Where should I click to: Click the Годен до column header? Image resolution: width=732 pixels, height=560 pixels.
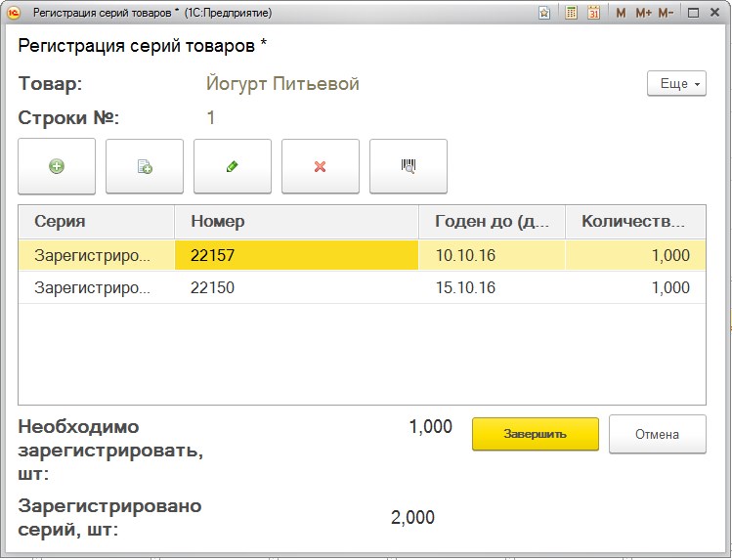[492, 221]
